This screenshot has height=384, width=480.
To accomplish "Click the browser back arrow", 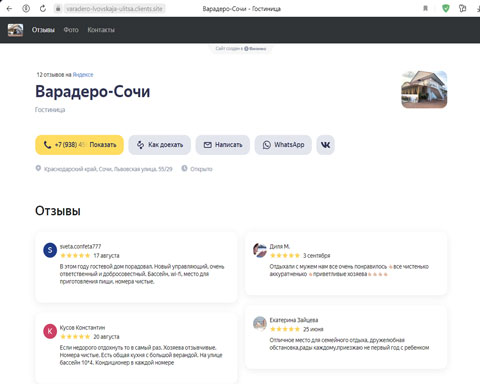I will point(9,9).
